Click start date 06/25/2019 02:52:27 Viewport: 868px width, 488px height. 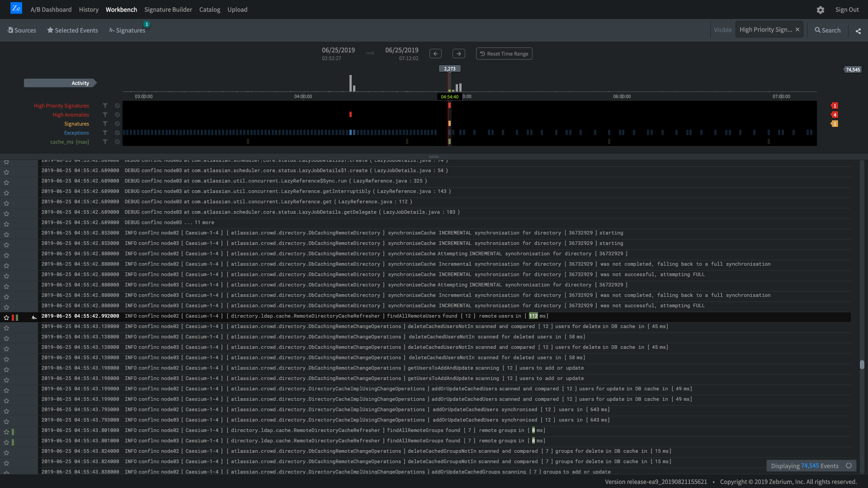pyautogui.click(x=338, y=54)
